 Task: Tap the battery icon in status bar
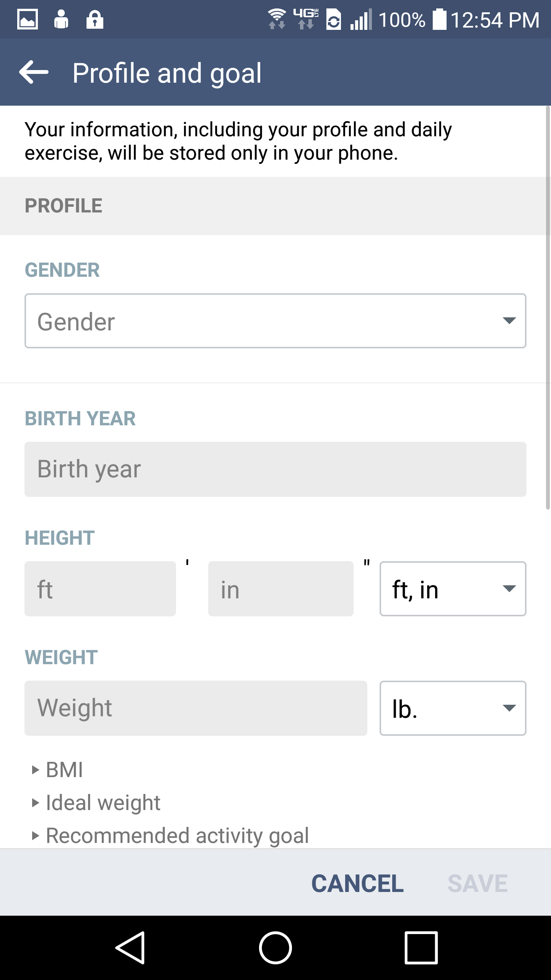(x=439, y=19)
